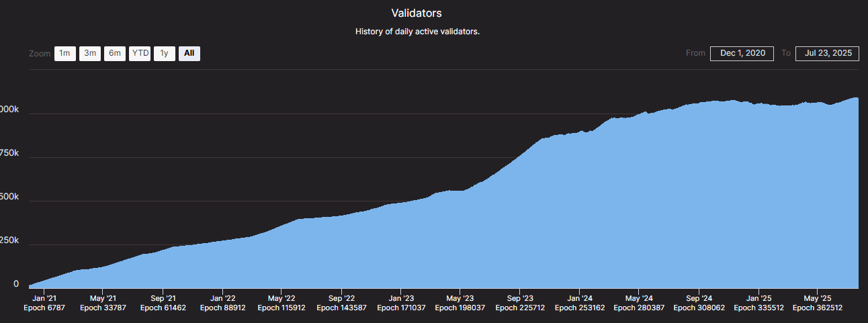Zoom chart to 1y range
Image resolution: width=868 pixels, height=323 pixels.
pos(164,54)
